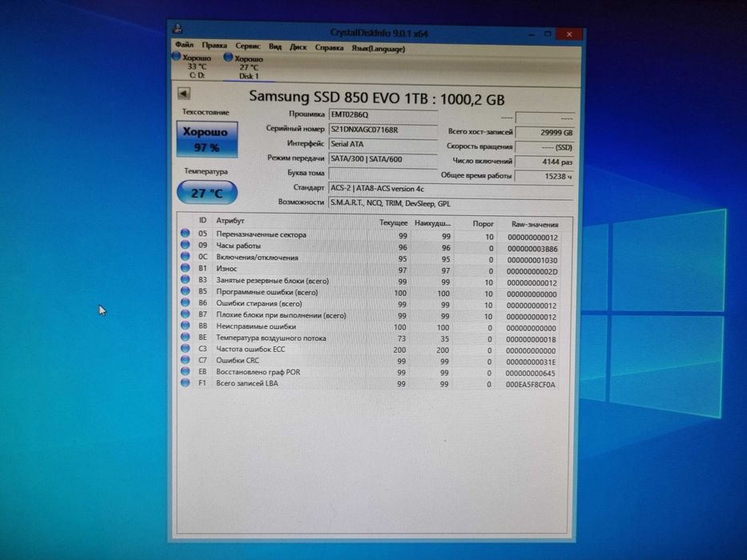Open the Диск menu
Viewport: 747px width, 560px height.
(x=298, y=47)
